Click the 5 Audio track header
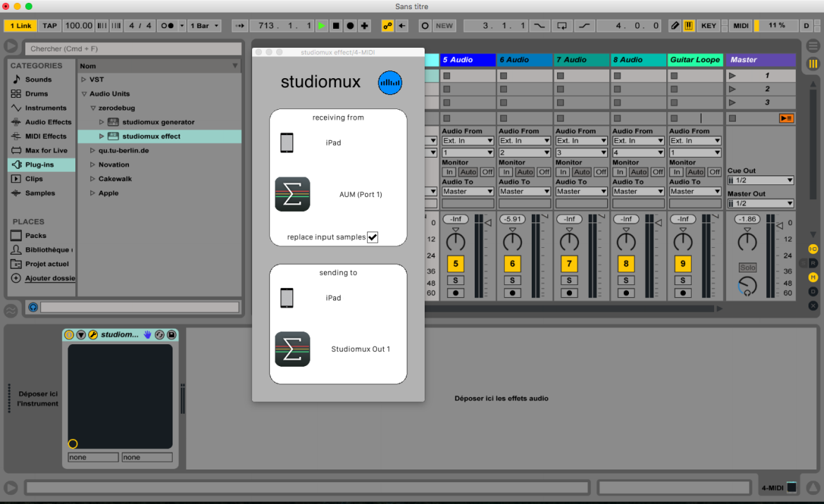 pos(468,60)
